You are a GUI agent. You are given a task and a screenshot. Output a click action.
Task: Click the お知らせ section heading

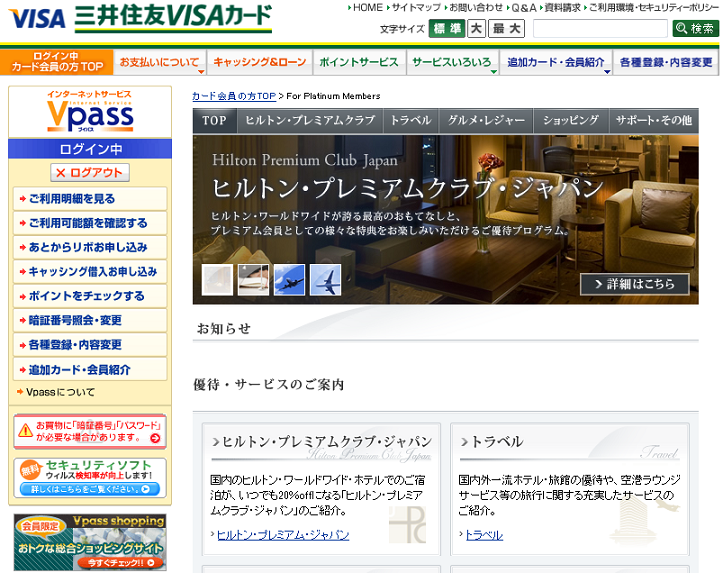click(224, 328)
